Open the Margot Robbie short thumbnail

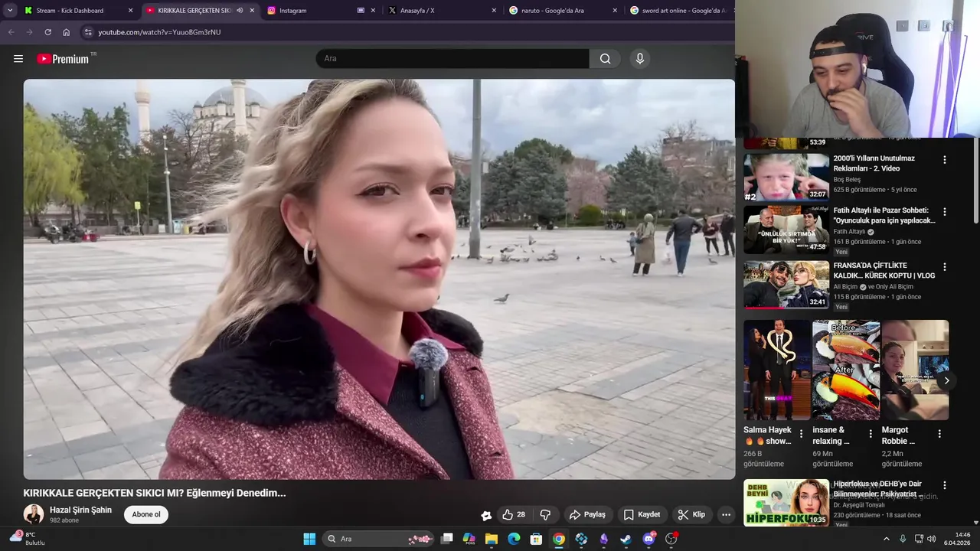[915, 370]
